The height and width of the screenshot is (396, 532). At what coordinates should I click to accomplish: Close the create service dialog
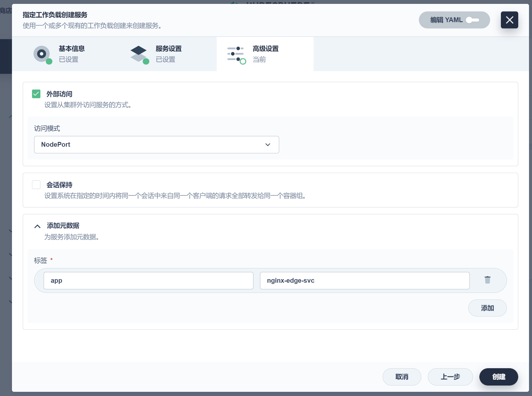[509, 20]
